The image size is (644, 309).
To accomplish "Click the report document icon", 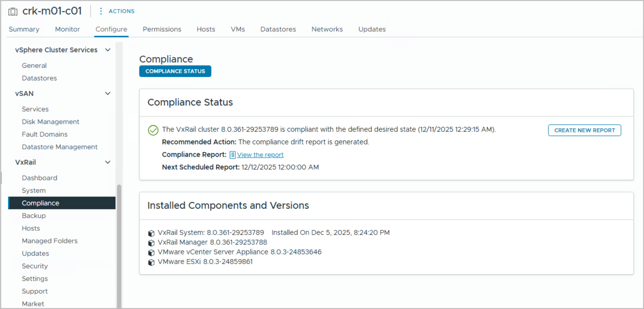I will click(232, 155).
